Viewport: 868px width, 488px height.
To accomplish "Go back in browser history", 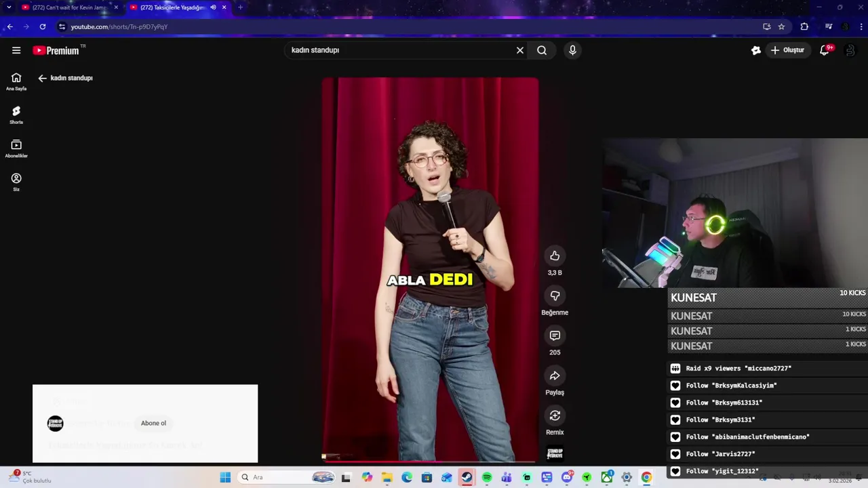I will 9,26.
